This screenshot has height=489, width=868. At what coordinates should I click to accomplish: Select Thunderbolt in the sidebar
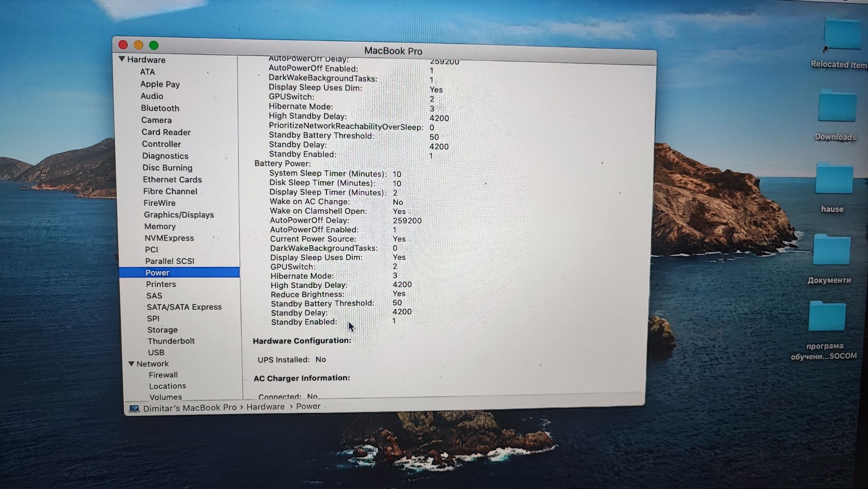tap(171, 341)
